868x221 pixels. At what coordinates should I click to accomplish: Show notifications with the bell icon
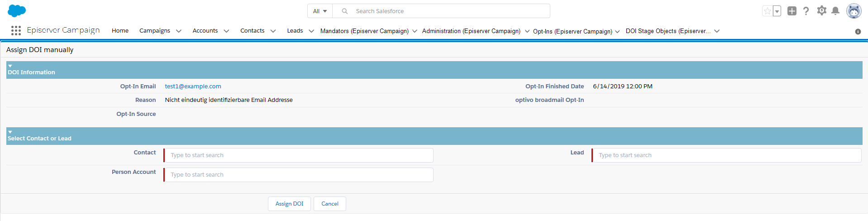click(x=835, y=11)
